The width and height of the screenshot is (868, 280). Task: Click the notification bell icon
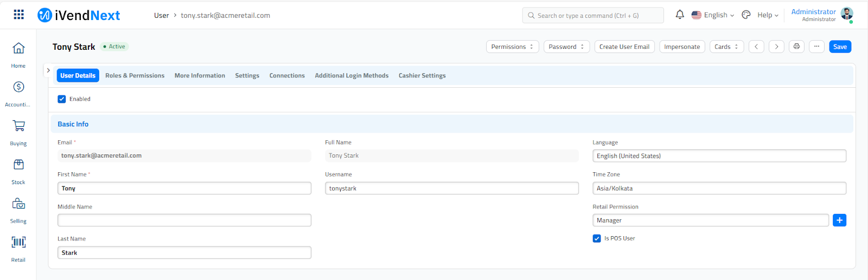pos(680,15)
